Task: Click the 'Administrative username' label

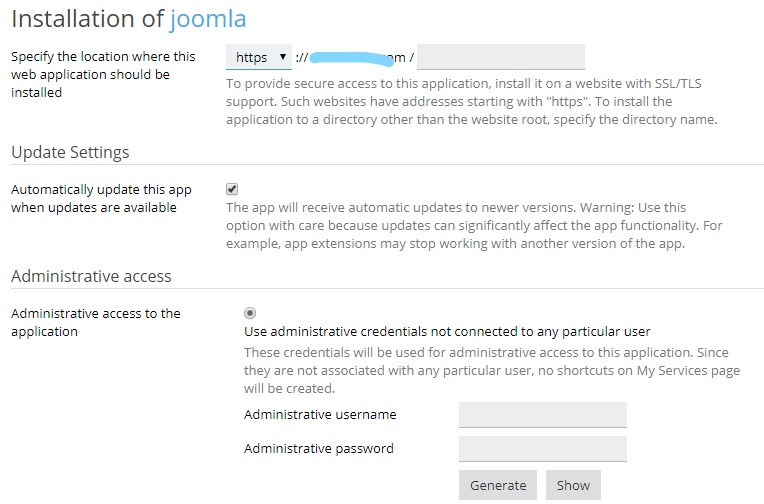Action: tap(320, 414)
